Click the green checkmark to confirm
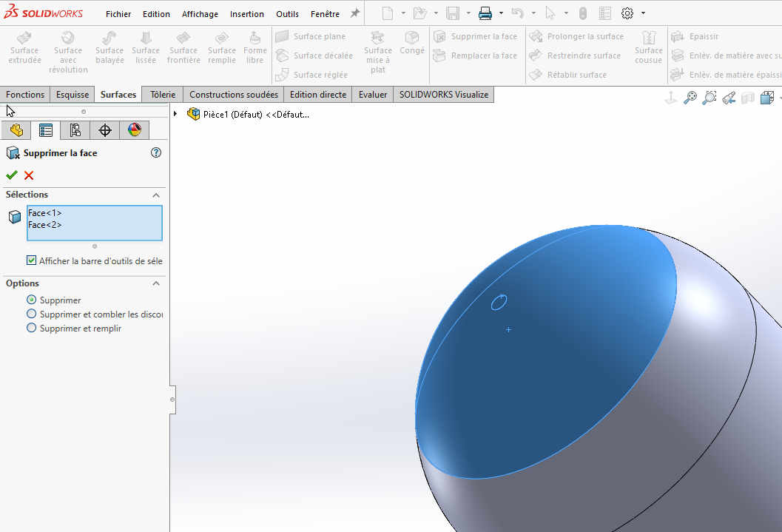 [x=11, y=175]
